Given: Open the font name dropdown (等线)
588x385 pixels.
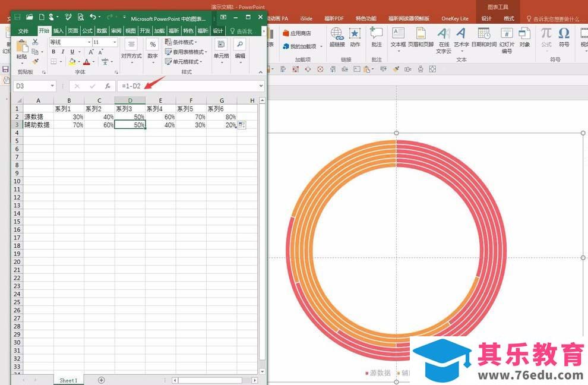Looking at the screenshot, I should pyautogui.click(x=89, y=42).
